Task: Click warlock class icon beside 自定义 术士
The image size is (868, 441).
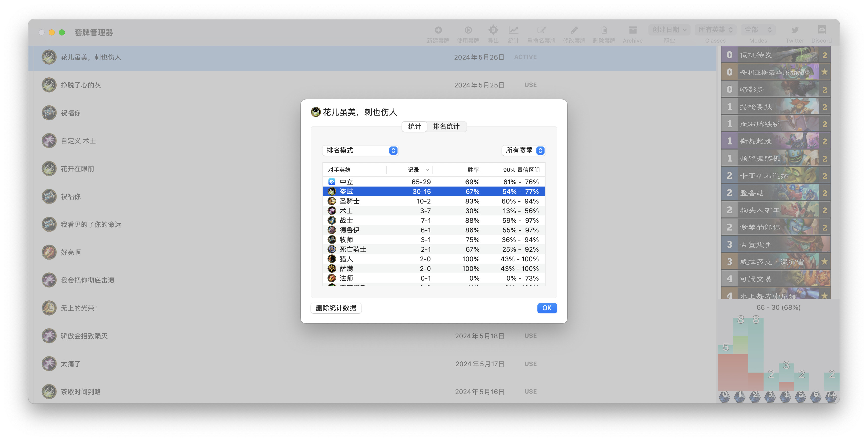Action: (x=49, y=141)
